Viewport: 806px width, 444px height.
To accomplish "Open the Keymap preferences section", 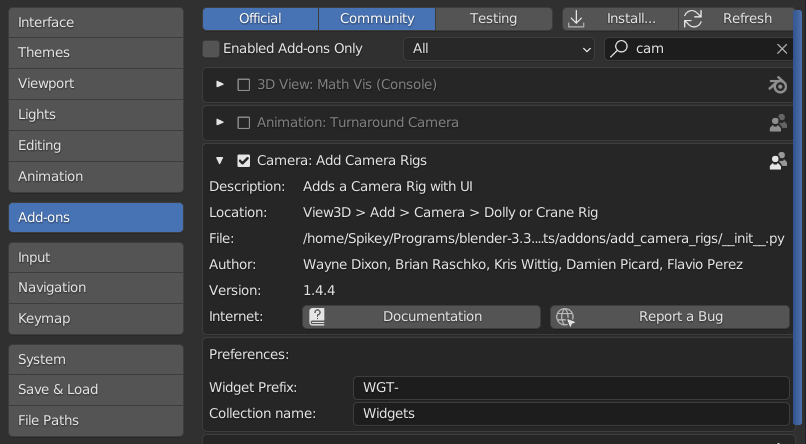I will pyautogui.click(x=96, y=319).
